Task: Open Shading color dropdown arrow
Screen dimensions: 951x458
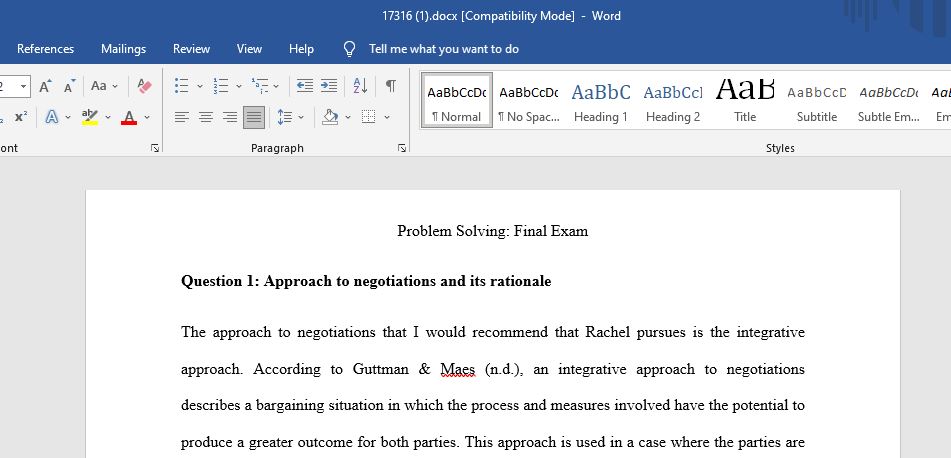Action: 348,117
